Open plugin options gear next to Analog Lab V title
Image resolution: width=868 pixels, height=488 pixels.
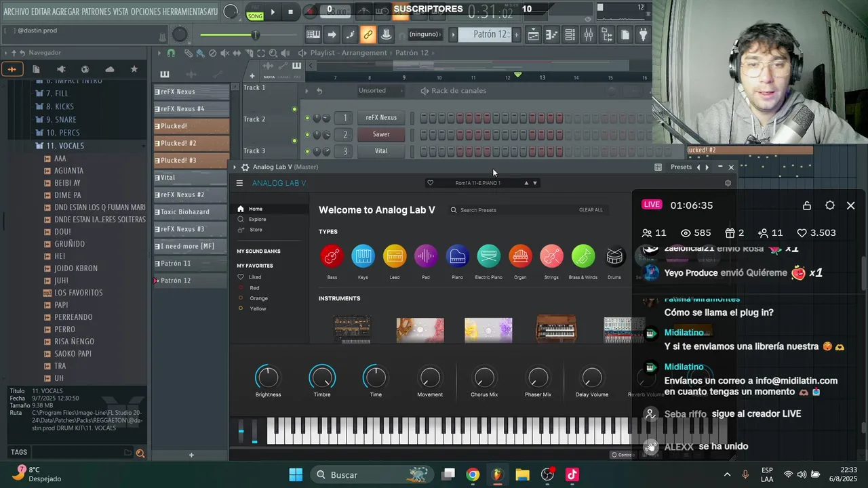pyautogui.click(x=245, y=167)
